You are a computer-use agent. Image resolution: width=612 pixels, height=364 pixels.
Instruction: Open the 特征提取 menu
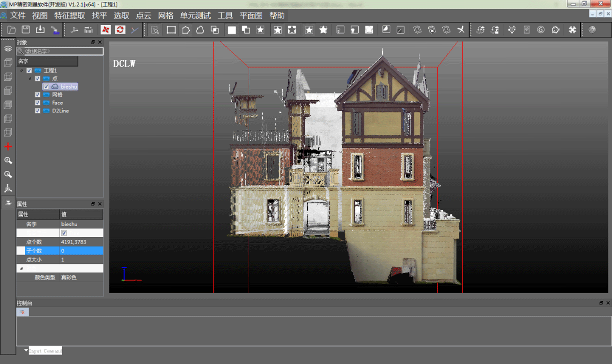pos(70,15)
